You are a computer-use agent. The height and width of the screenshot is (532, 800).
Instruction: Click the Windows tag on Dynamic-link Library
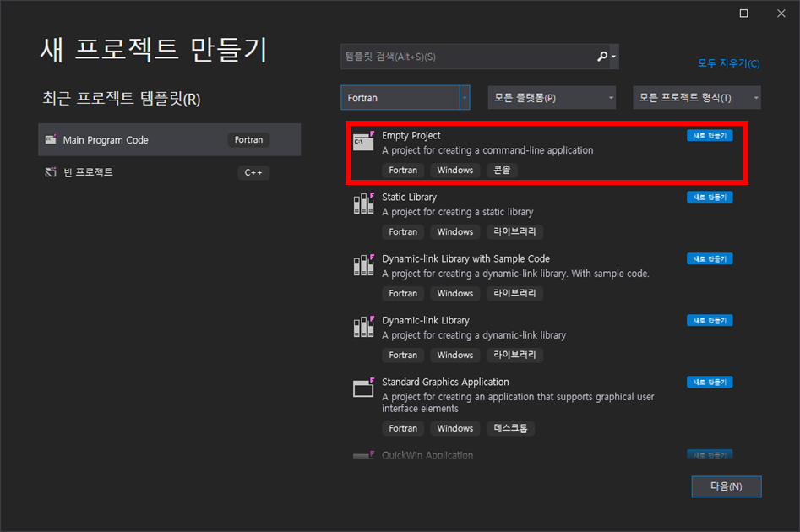tap(455, 355)
